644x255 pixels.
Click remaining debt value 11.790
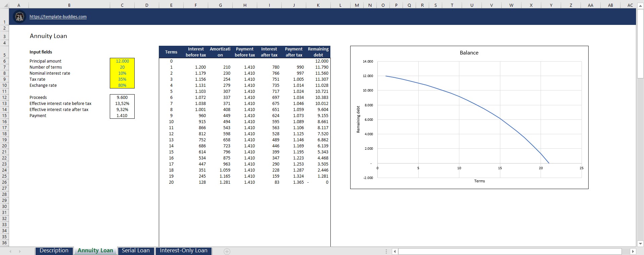[322, 67]
